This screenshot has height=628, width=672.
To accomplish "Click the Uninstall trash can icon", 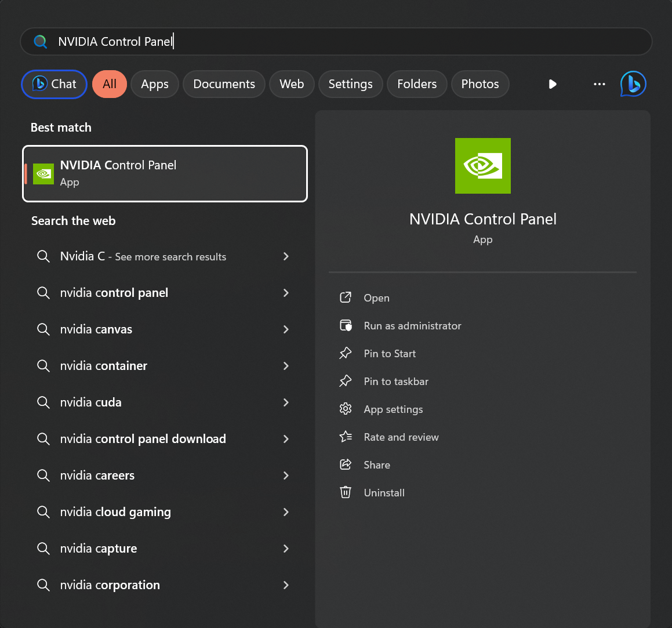I will click(346, 492).
